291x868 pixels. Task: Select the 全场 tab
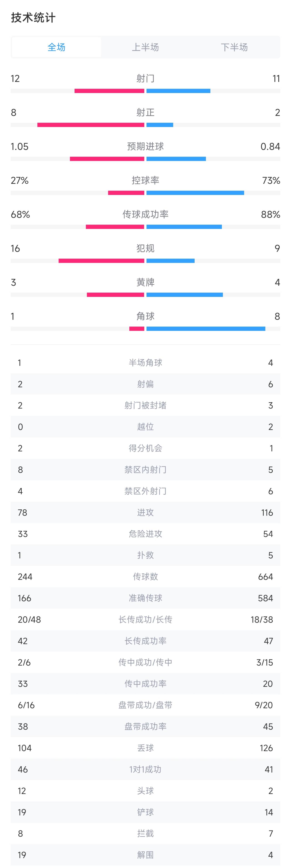point(56,47)
